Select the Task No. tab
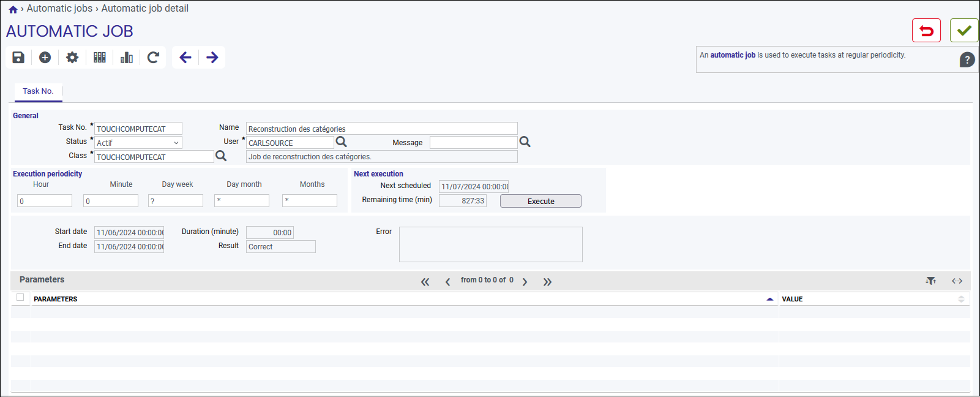The image size is (980, 397). 38,91
